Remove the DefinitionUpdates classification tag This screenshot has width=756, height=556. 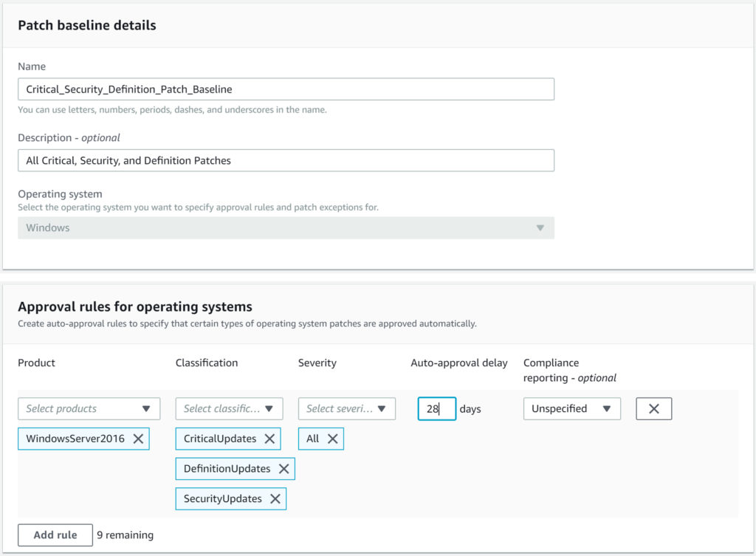[283, 468]
